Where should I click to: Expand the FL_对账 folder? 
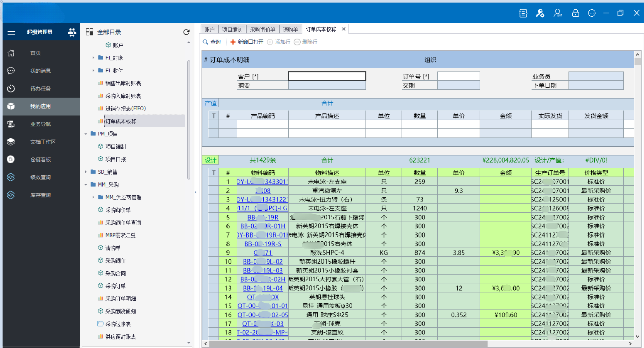click(x=93, y=58)
